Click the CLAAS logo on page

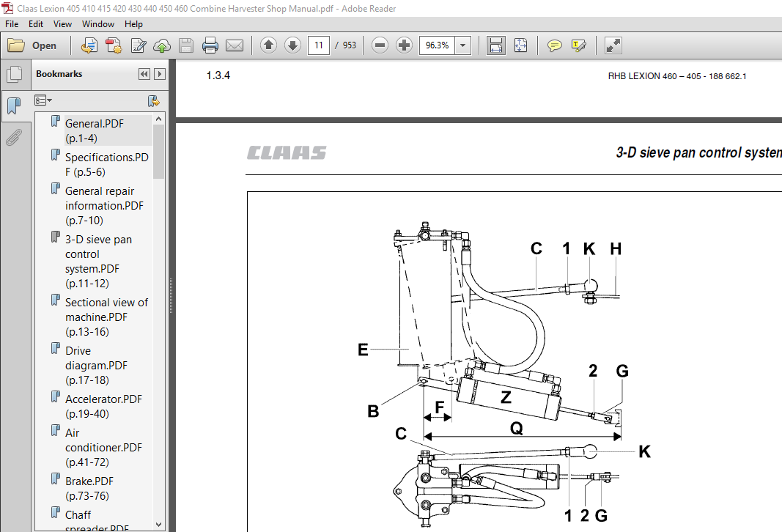coord(287,152)
